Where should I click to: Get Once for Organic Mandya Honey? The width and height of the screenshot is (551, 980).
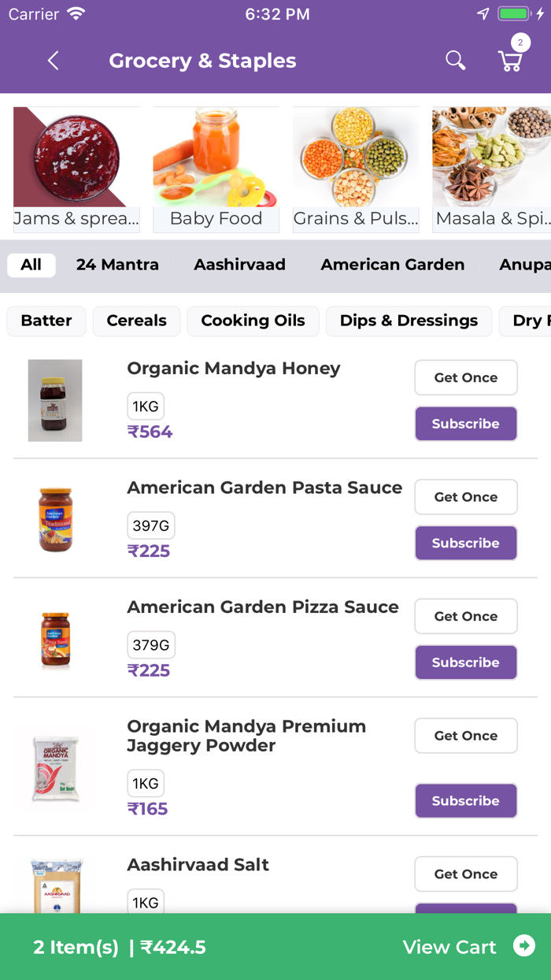tap(466, 377)
